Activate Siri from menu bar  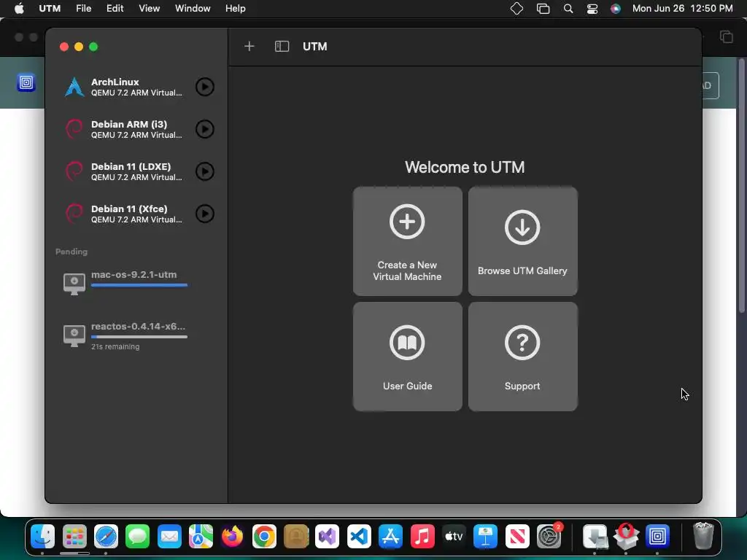[616, 9]
